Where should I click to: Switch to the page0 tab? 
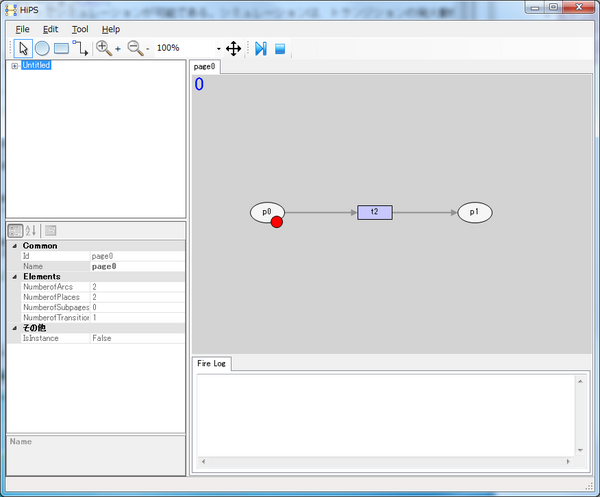[x=204, y=67]
